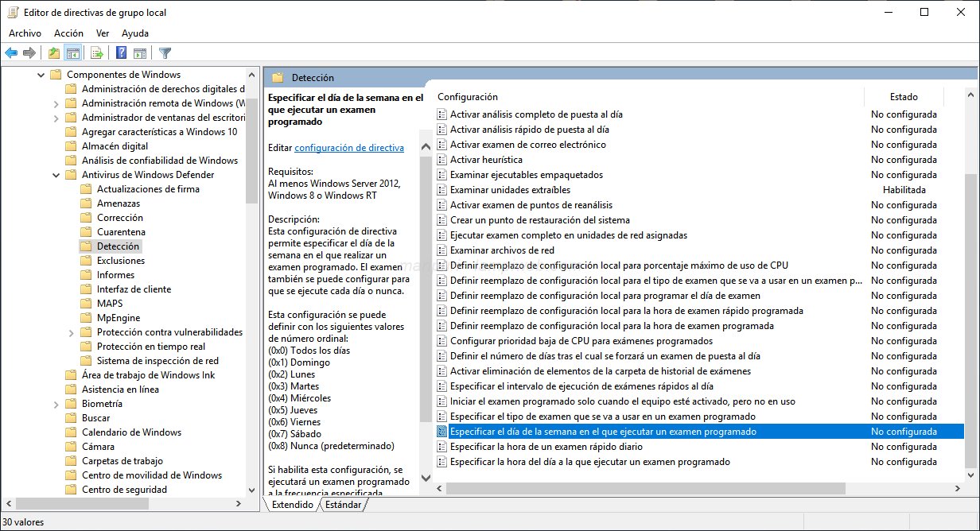Screen dimensions: 980x531
Task: Open the configuración de directiva link
Action: 349,148
